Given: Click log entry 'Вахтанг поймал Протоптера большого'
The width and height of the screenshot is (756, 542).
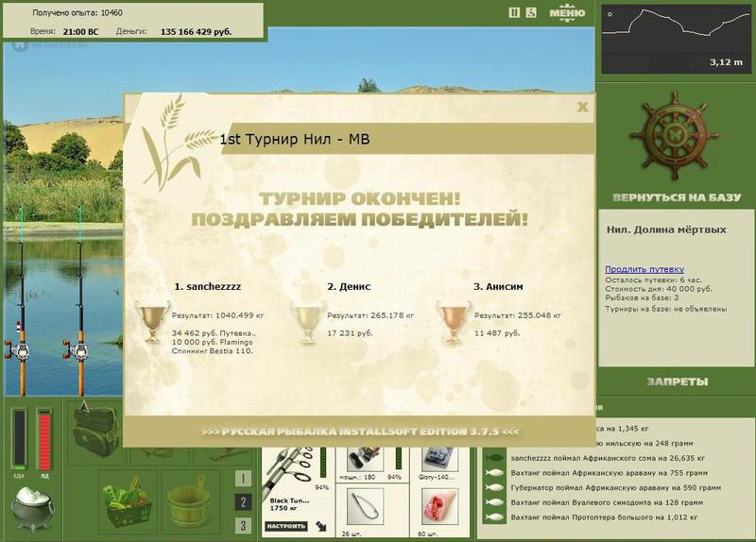Looking at the screenshot, I should 604,517.
